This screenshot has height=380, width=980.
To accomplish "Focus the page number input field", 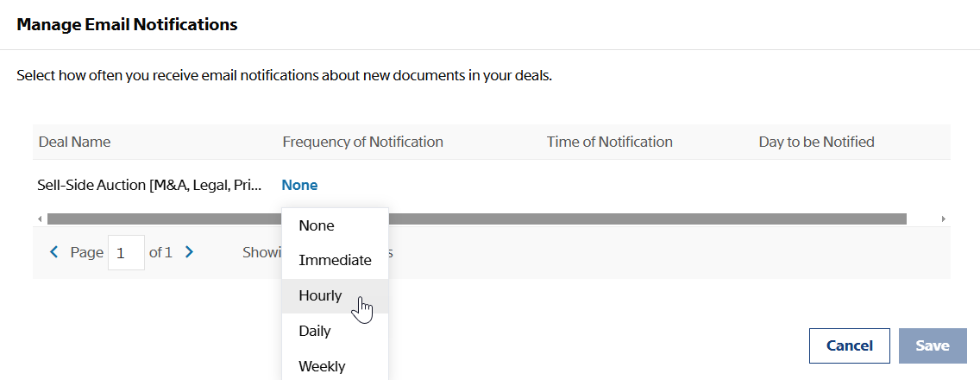I will (126, 253).
